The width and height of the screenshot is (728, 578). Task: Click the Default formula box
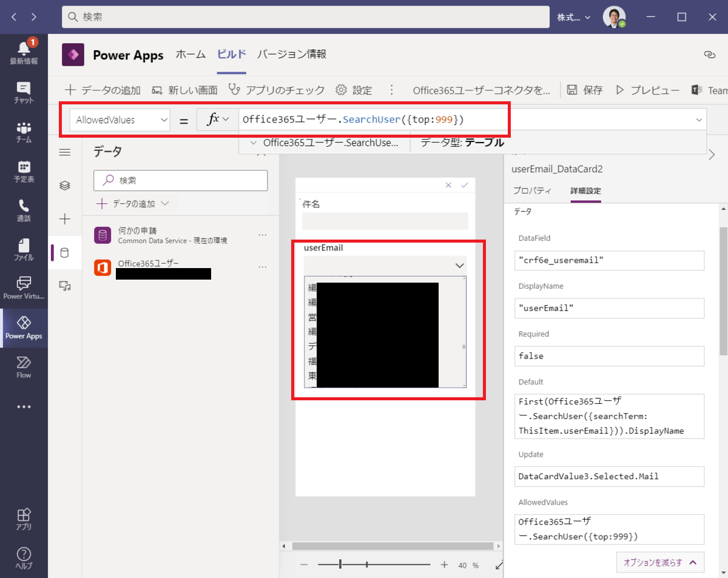tap(609, 416)
